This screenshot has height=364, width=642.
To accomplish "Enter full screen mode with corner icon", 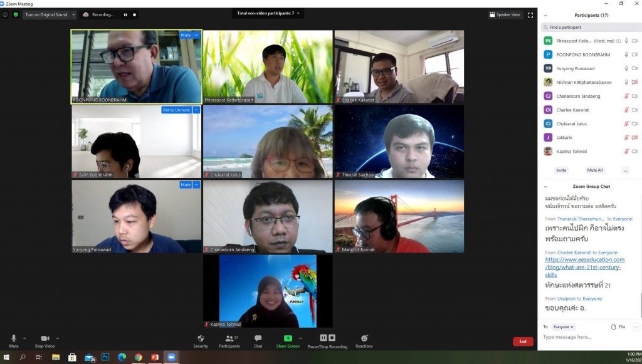I will (530, 14).
